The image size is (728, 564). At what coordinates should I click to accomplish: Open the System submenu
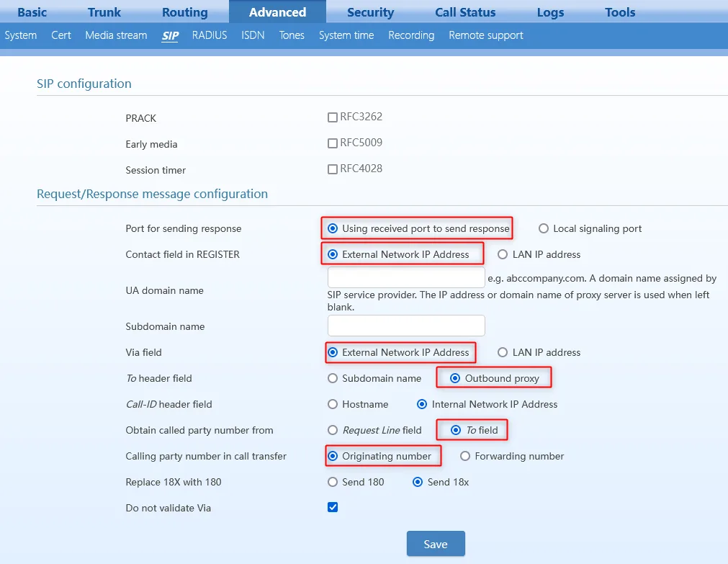(20, 35)
